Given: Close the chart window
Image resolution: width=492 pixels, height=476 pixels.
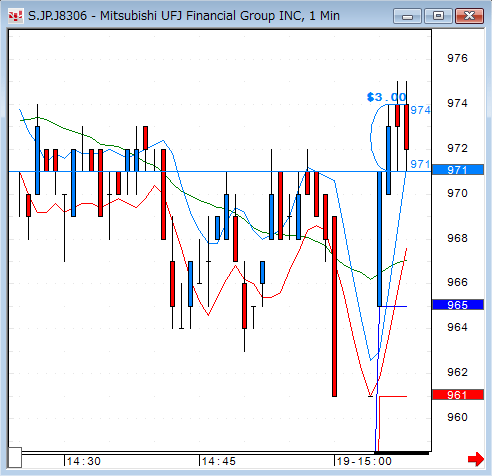Looking at the screenshot, I should point(469,16).
